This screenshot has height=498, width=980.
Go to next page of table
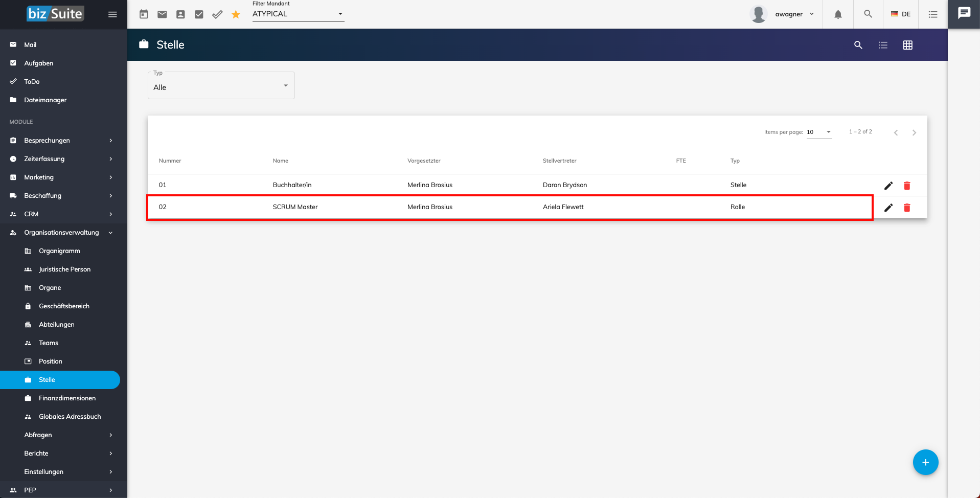pyautogui.click(x=914, y=132)
